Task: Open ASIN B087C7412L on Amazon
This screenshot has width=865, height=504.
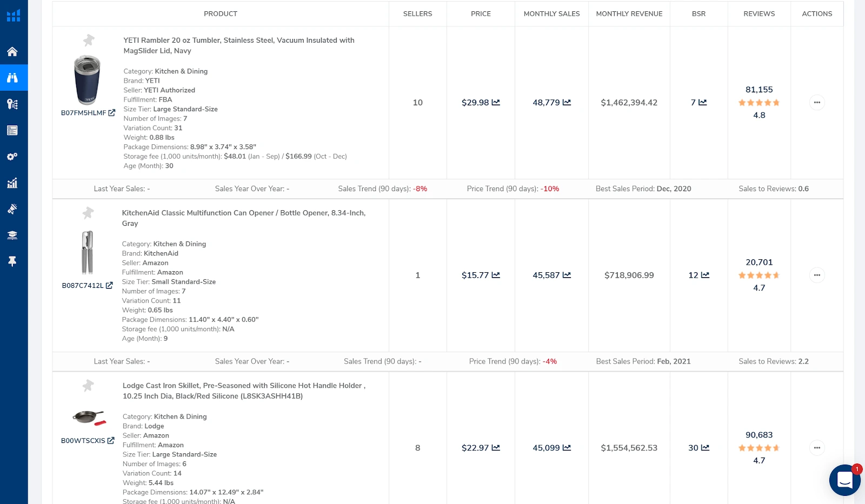Action: (109, 286)
